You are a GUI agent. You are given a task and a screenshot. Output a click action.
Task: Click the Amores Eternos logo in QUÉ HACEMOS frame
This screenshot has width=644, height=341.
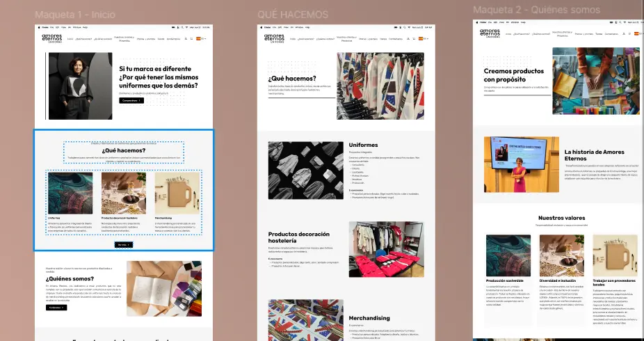pos(275,38)
